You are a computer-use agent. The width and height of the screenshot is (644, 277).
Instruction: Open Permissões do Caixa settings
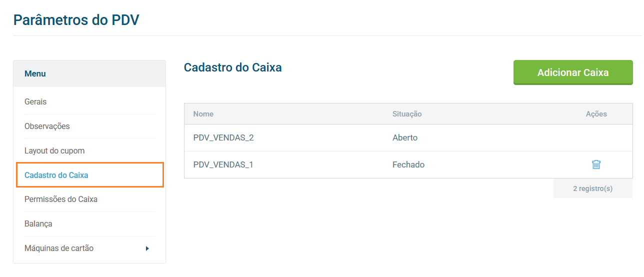pyautogui.click(x=61, y=199)
